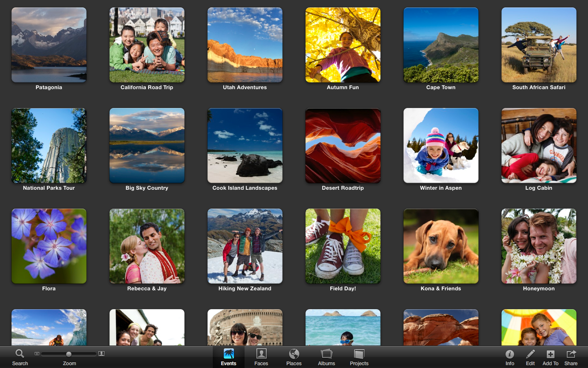Click the 'California Road Trip' title text
This screenshot has width=588, height=368.
147,88
